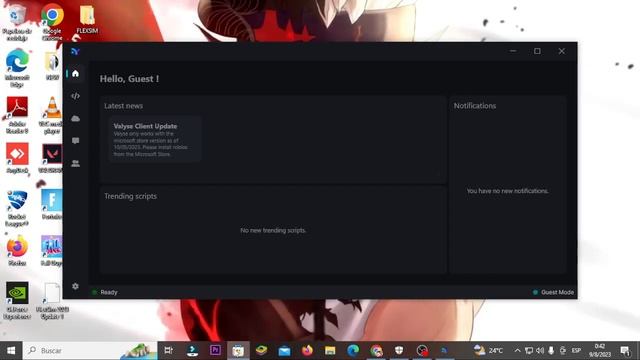Image resolution: width=640 pixels, height=360 pixels.
Task: Minimize the Valyse window
Action: 513,51
